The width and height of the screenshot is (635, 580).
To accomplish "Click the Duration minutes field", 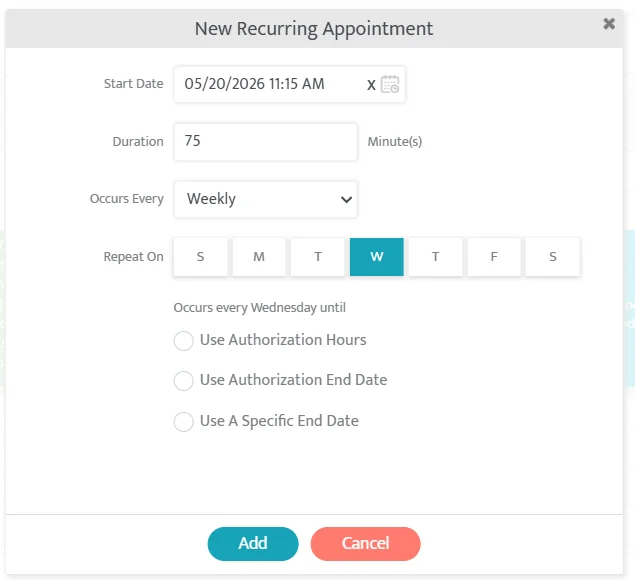I will (265, 142).
